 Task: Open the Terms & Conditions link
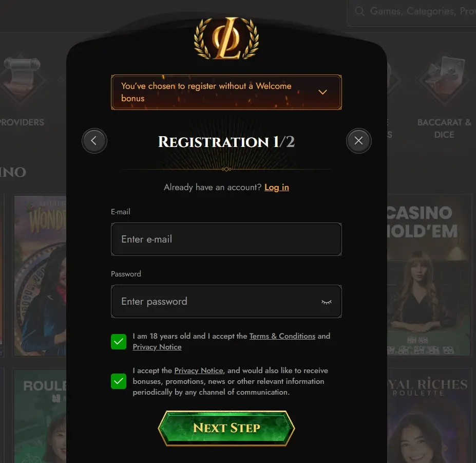[x=282, y=336]
